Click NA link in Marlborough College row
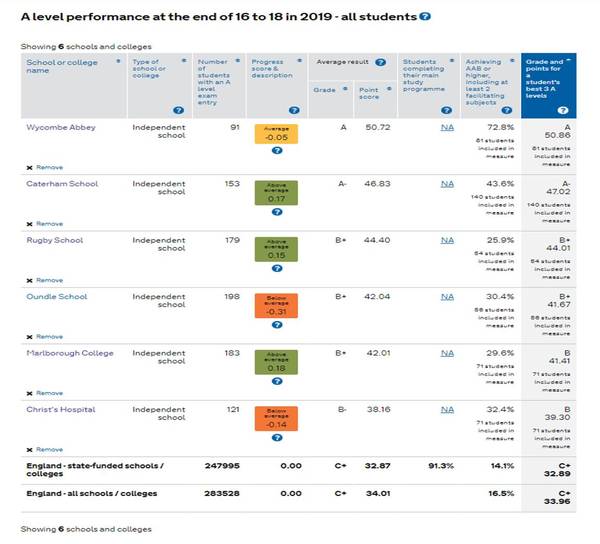Image resolution: width=600 pixels, height=544 pixels. (447, 353)
